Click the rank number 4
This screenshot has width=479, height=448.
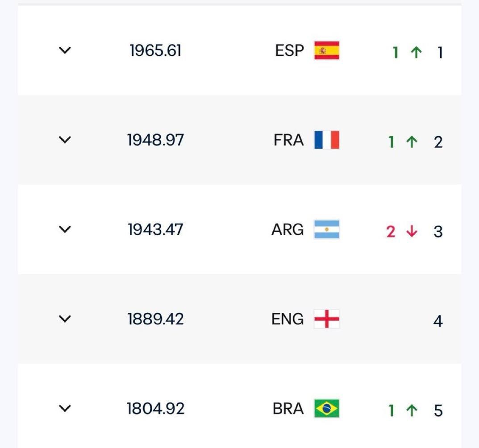click(438, 321)
